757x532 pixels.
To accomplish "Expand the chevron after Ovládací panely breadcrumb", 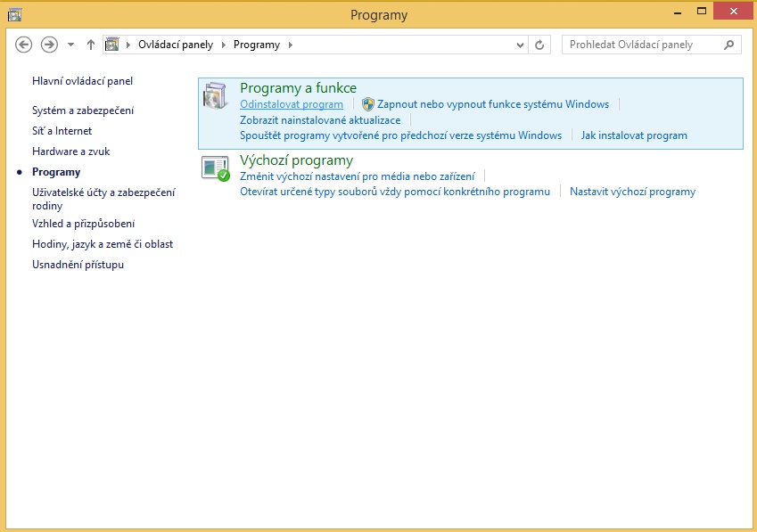I will click(223, 45).
